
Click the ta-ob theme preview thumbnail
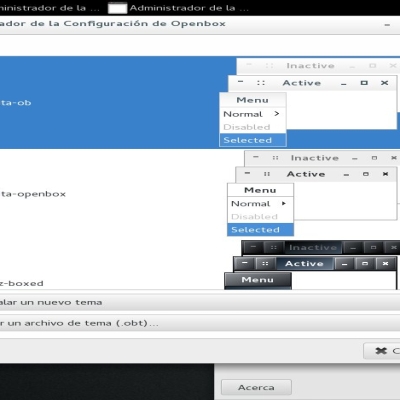click(309, 102)
